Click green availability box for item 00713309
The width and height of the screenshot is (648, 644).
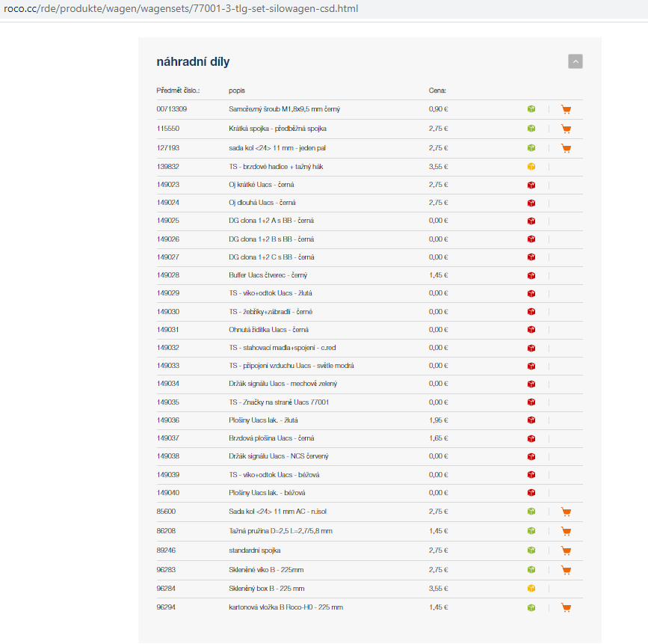coord(531,109)
